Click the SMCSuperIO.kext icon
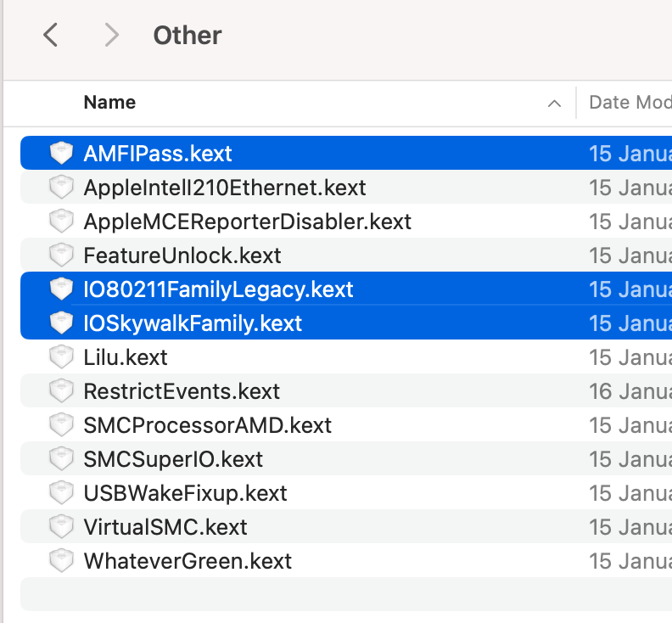 tap(61, 458)
